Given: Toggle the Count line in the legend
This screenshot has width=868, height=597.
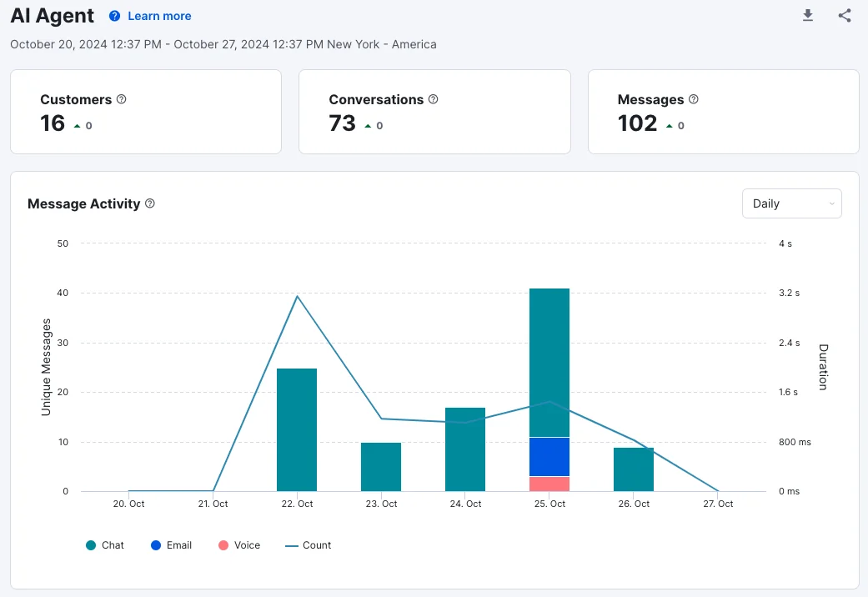Looking at the screenshot, I should 309,545.
